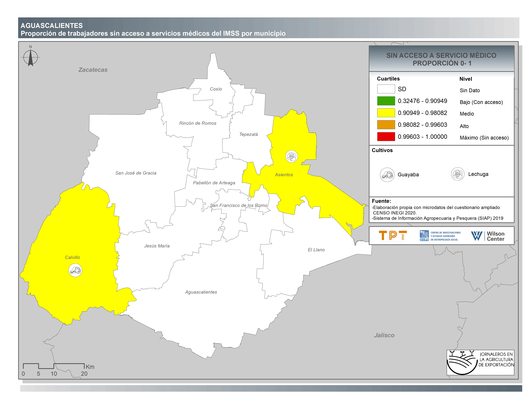Click the guava icon in Calvillo
Image resolution: width=532 pixels, height=411 pixels.
(x=75, y=270)
